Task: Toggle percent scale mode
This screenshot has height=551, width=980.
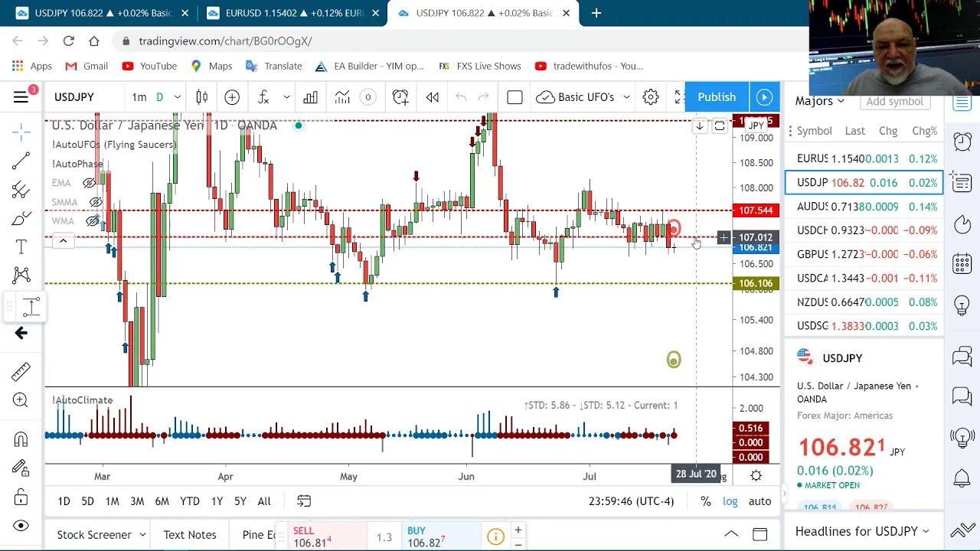Action: 705,501
